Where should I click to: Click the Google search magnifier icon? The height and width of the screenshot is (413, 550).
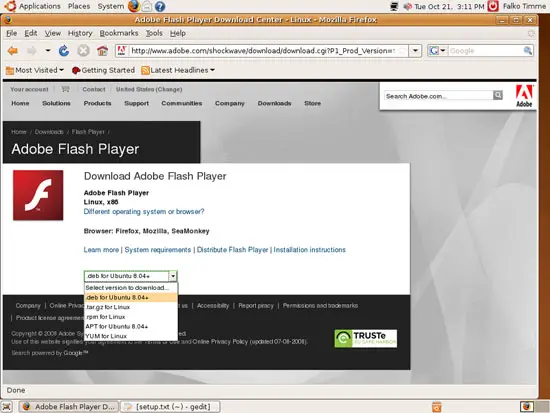(x=528, y=51)
